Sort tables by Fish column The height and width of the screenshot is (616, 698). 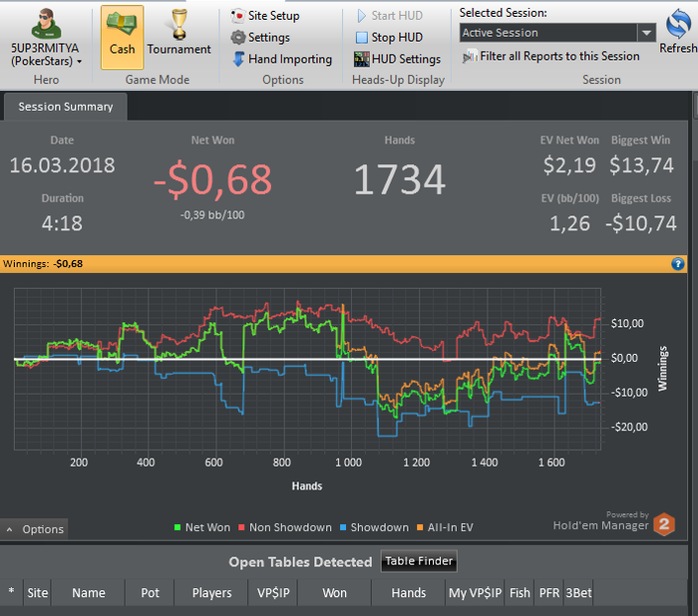pos(520,593)
